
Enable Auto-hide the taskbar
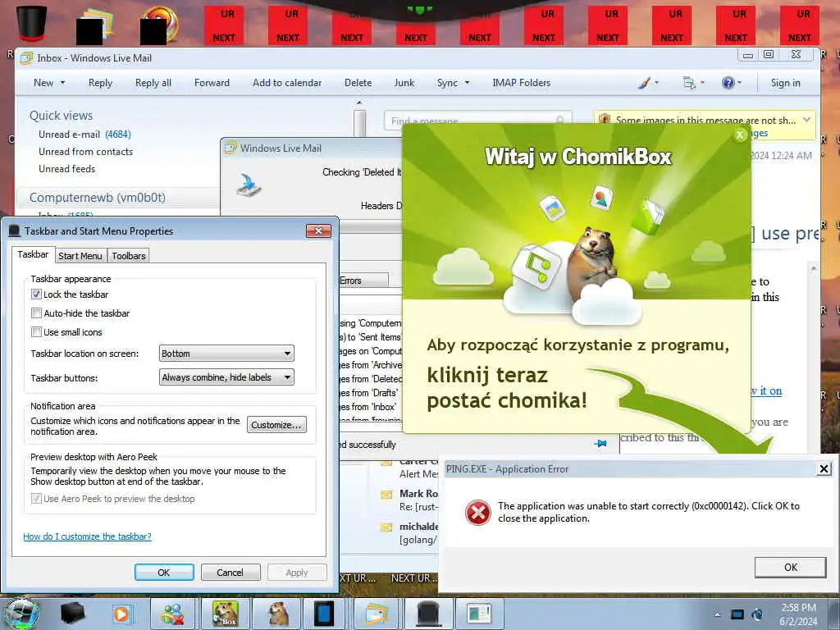[36, 313]
